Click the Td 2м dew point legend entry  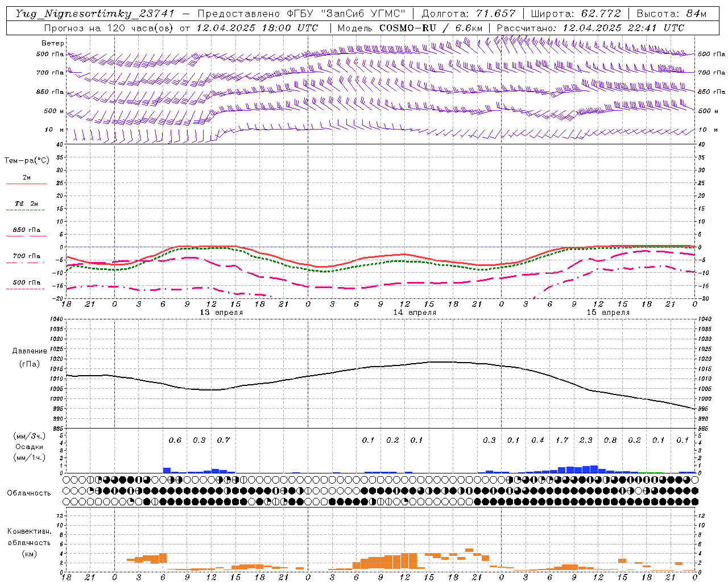pyautogui.click(x=27, y=203)
